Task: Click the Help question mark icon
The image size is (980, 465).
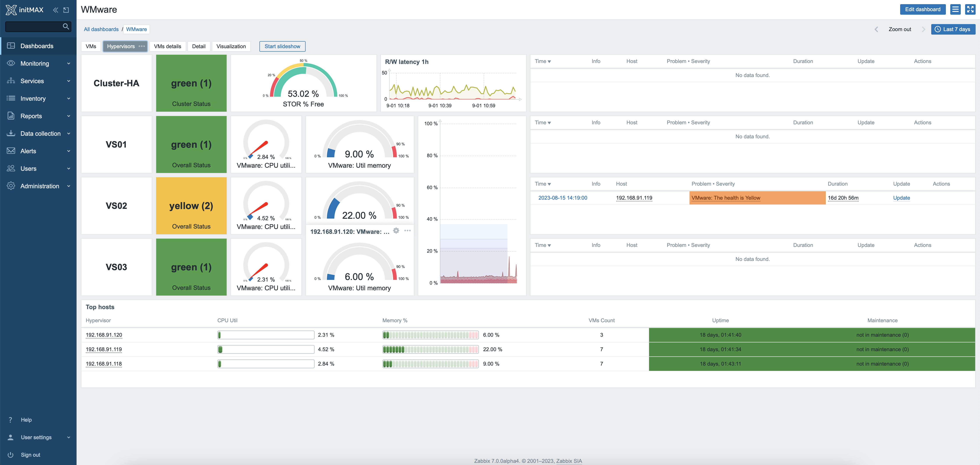Action: (x=11, y=420)
